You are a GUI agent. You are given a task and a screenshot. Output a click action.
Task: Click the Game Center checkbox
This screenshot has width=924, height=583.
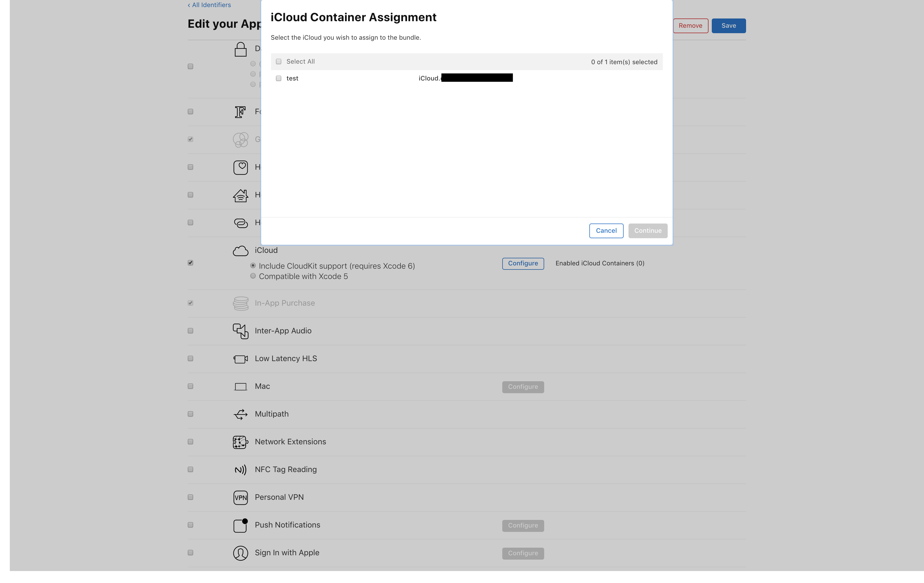pyautogui.click(x=190, y=139)
